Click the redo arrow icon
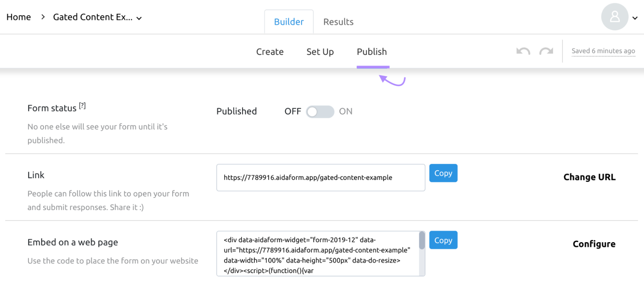 click(x=546, y=51)
